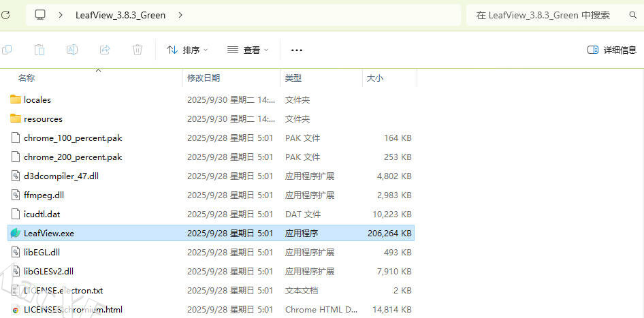This screenshot has width=644, height=318.
Task: Click the Chrome icon of LICENSES.chromium.html
Action: click(x=16, y=309)
